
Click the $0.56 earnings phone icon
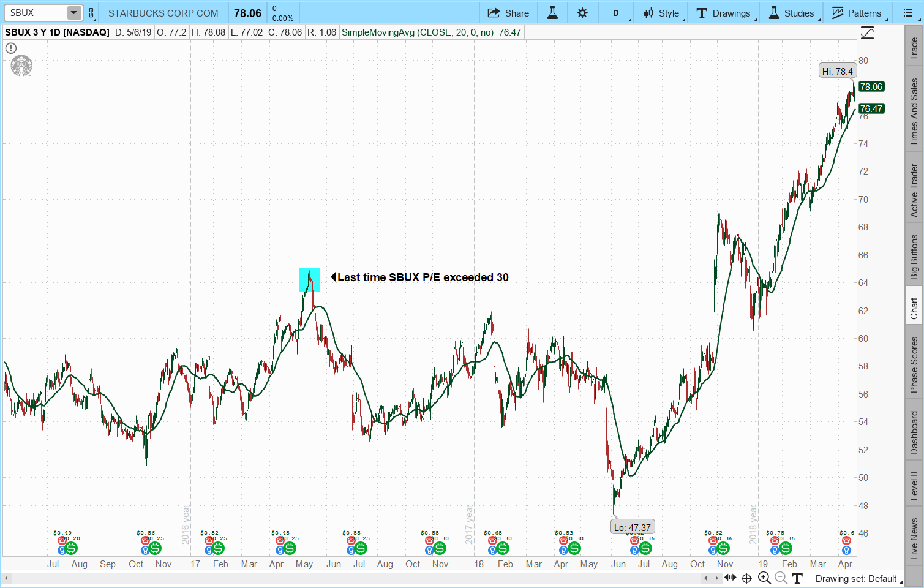(145, 541)
